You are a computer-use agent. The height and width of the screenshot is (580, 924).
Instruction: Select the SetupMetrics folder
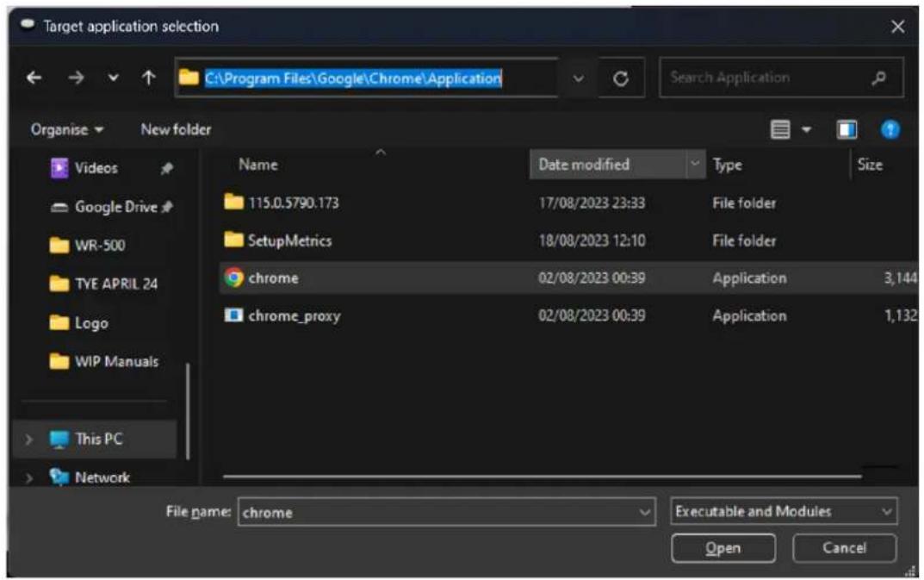pyautogui.click(x=289, y=240)
